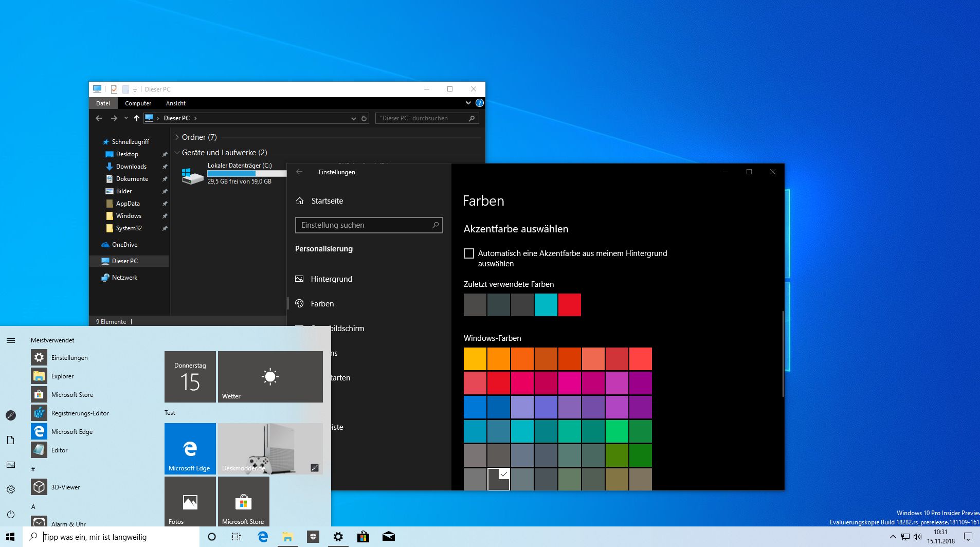Select System32 in Explorer quick access
Screen dimensions: 980x547
(129, 228)
